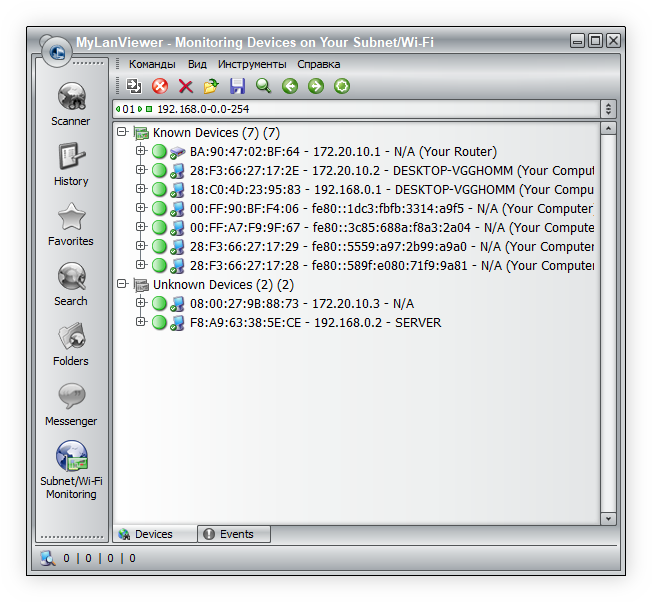Image resolution: width=652 pixels, height=602 pixels.
Task: Click the computer icon for 08:00:27:9B:88:73
Action: point(177,304)
